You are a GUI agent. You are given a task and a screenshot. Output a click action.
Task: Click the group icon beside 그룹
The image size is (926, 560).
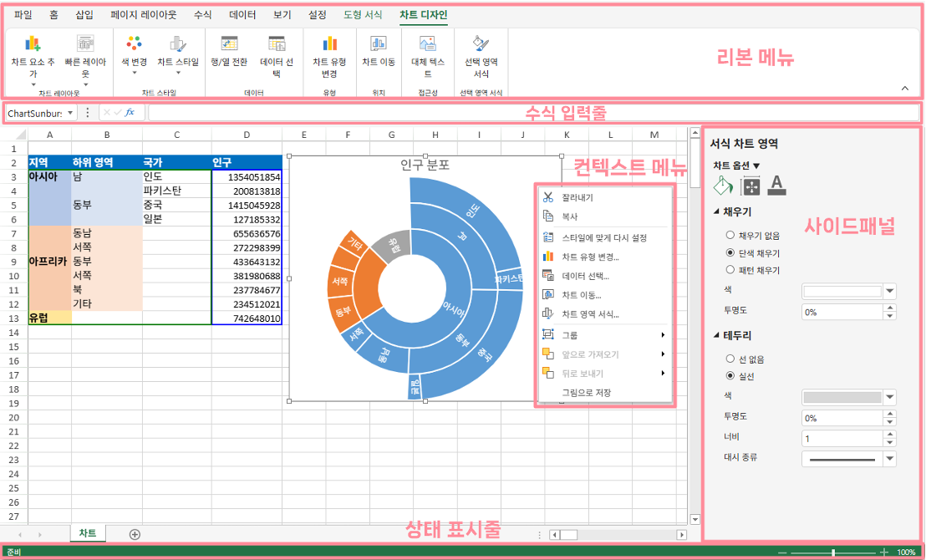point(547,335)
